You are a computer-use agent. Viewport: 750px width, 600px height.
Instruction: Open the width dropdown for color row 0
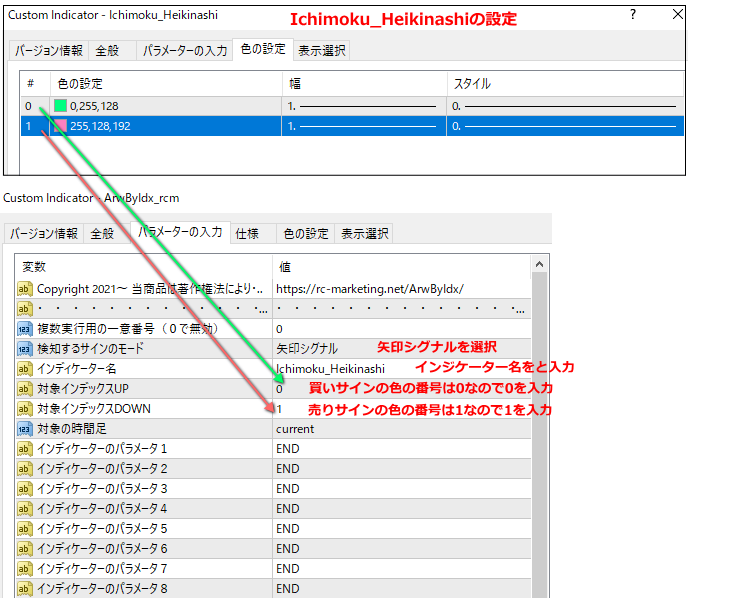click(x=364, y=105)
